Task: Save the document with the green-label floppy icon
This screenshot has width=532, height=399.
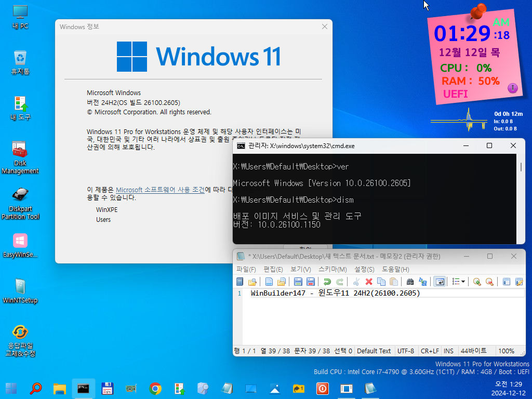Action: 298,282
